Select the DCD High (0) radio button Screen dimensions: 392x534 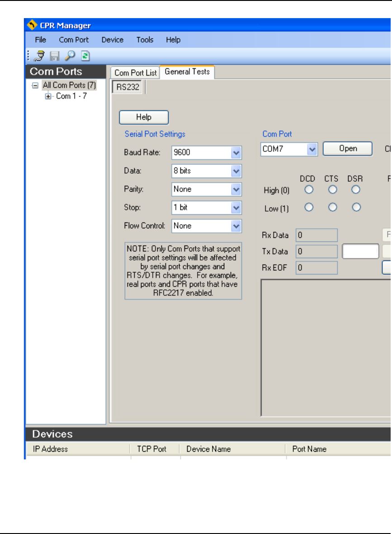(x=309, y=190)
